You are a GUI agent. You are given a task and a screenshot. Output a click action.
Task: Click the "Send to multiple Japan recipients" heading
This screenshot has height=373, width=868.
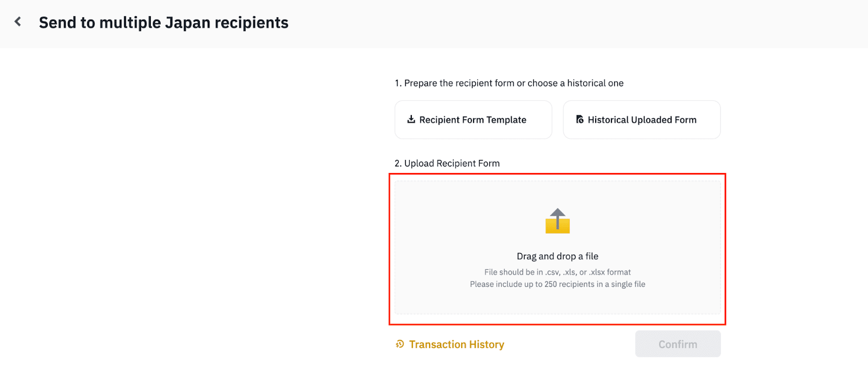164,23
